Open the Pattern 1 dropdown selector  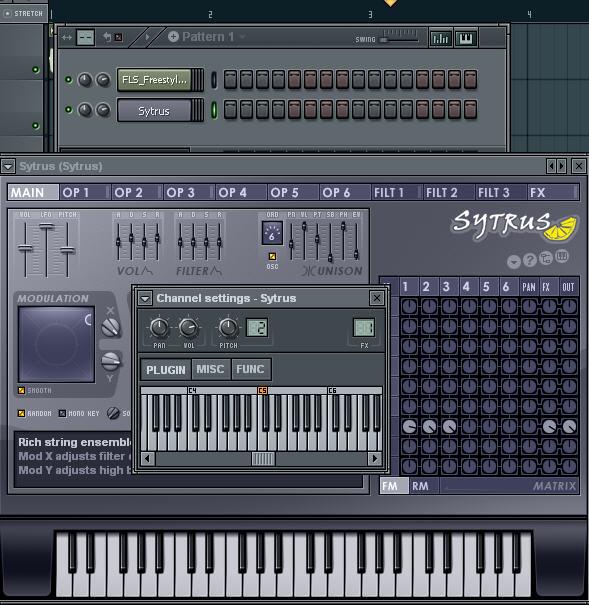[243, 37]
